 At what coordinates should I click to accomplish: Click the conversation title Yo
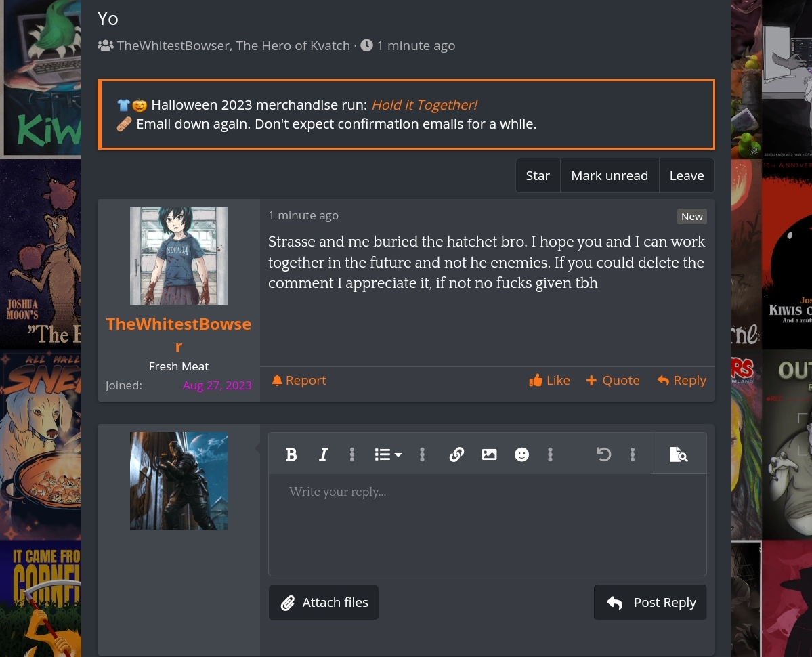[x=108, y=19]
